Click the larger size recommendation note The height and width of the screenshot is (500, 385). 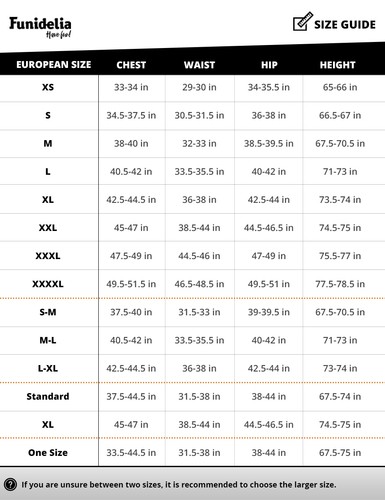(179, 484)
